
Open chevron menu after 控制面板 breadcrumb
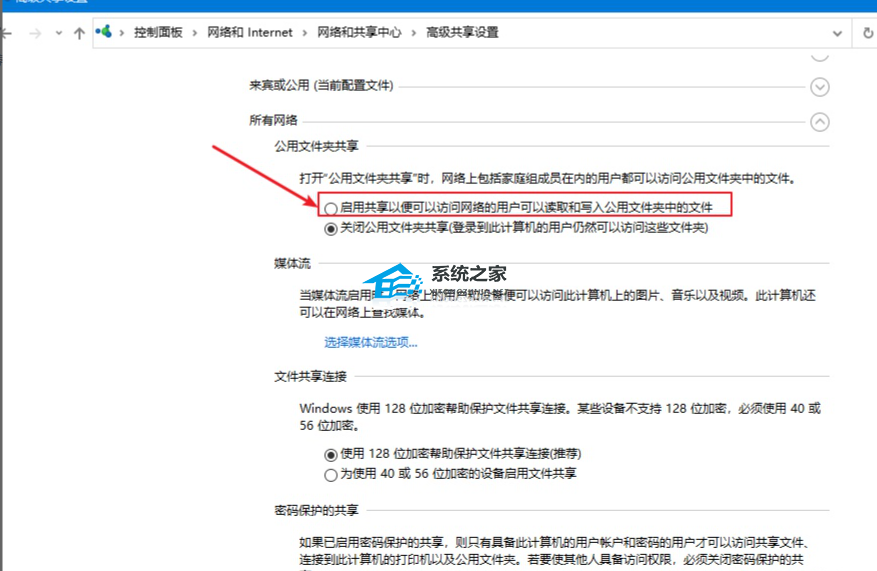pyautogui.click(x=195, y=33)
